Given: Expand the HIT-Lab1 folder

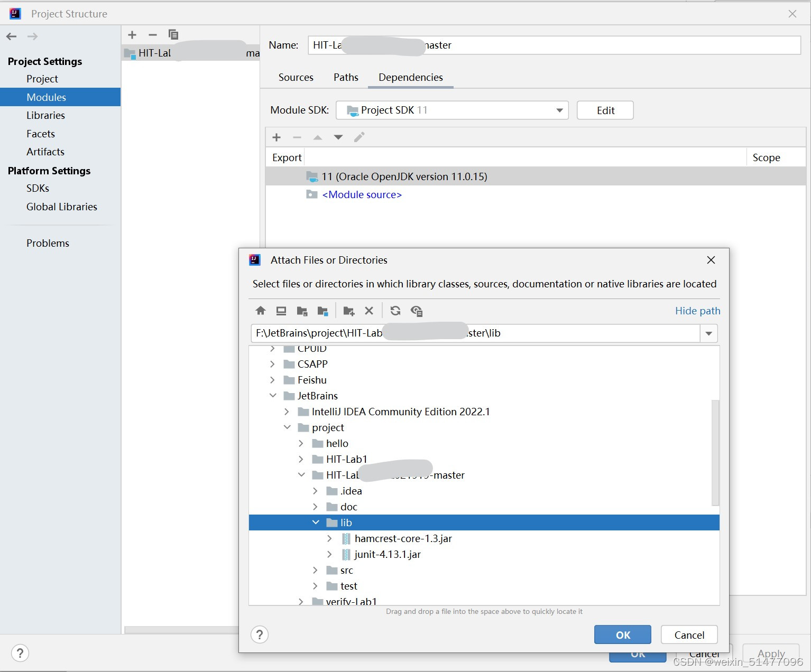Looking at the screenshot, I should 301,459.
